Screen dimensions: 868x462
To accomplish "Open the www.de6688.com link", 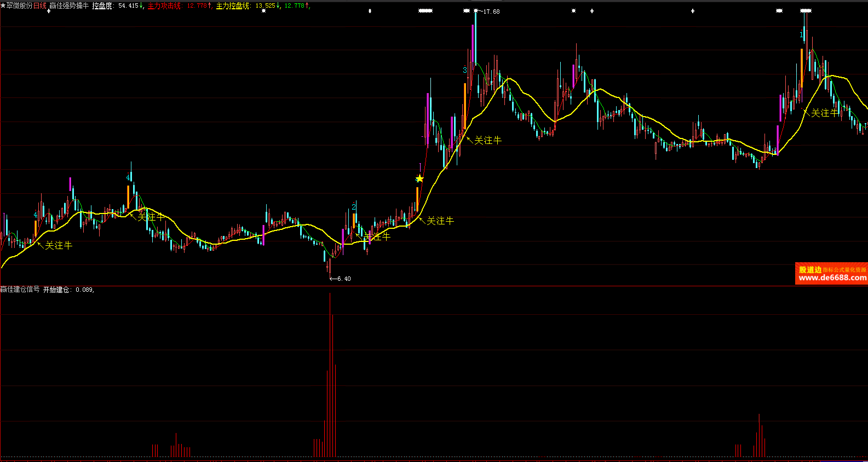I will point(832,278).
